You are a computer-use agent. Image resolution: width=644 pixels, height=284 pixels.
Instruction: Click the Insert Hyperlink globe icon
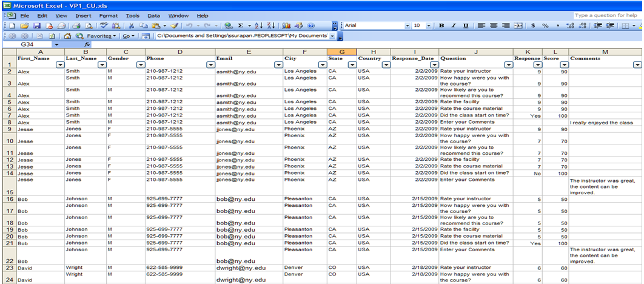(229, 25)
